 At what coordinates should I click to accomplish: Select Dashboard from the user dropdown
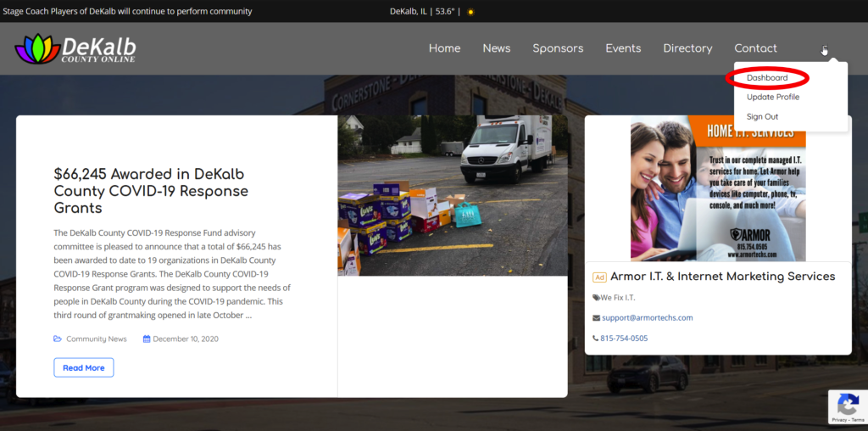tap(766, 78)
